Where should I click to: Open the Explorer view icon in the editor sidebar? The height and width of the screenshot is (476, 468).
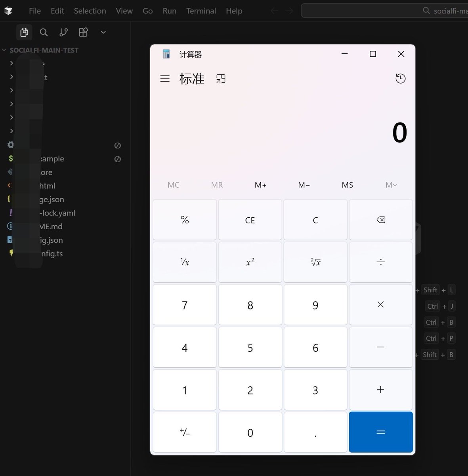click(24, 32)
